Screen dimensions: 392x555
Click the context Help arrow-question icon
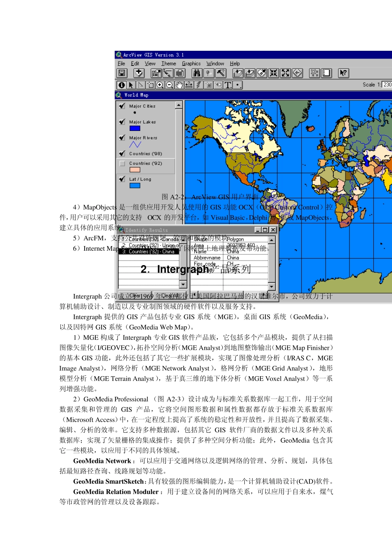click(343, 73)
